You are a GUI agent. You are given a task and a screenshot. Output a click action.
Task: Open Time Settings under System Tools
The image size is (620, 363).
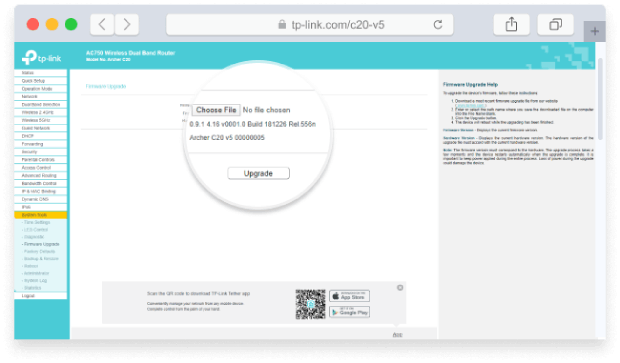point(37,222)
